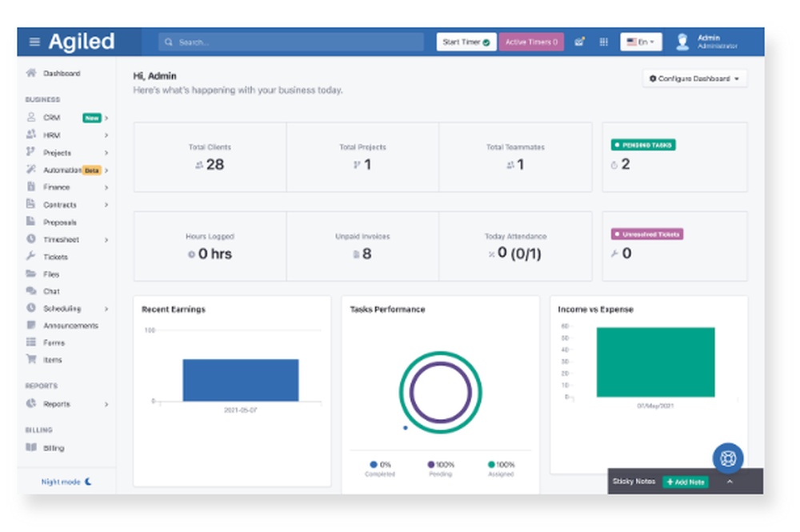Click the Start Timer button
Viewport: 800px width, 532px height.
[466, 42]
